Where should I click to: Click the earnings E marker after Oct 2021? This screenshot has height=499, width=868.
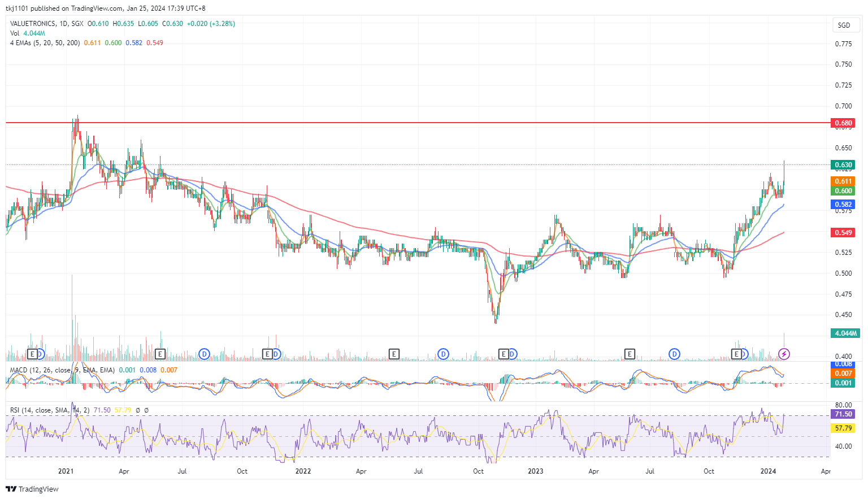click(267, 354)
